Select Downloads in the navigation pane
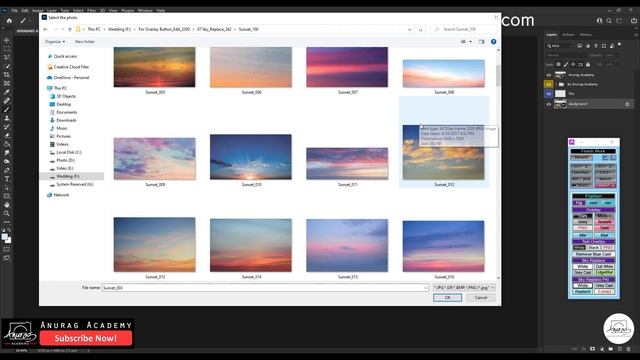This screenshot has width=640, height=360. click(x=66, y=120)
